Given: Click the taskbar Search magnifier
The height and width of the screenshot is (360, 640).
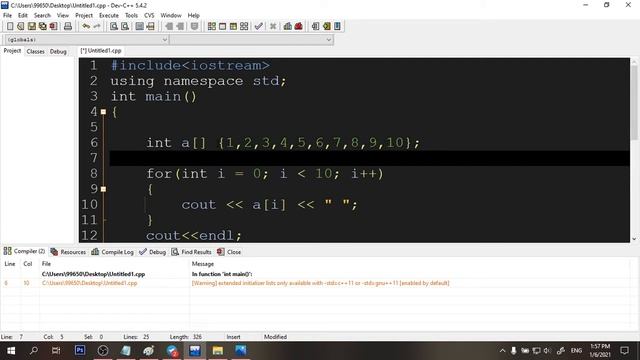Looking at the screenshot, I should pyautogui.click(x=34, y=351).
